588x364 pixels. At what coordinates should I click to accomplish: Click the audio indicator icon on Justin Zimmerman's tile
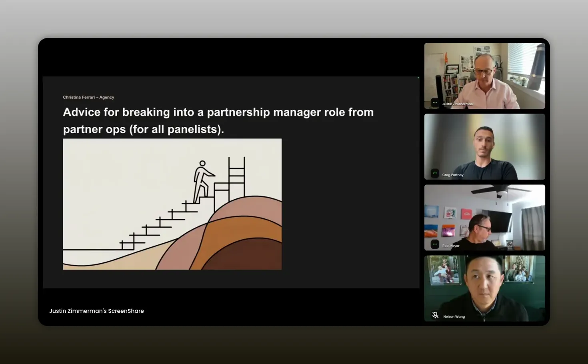pos(435,102)
